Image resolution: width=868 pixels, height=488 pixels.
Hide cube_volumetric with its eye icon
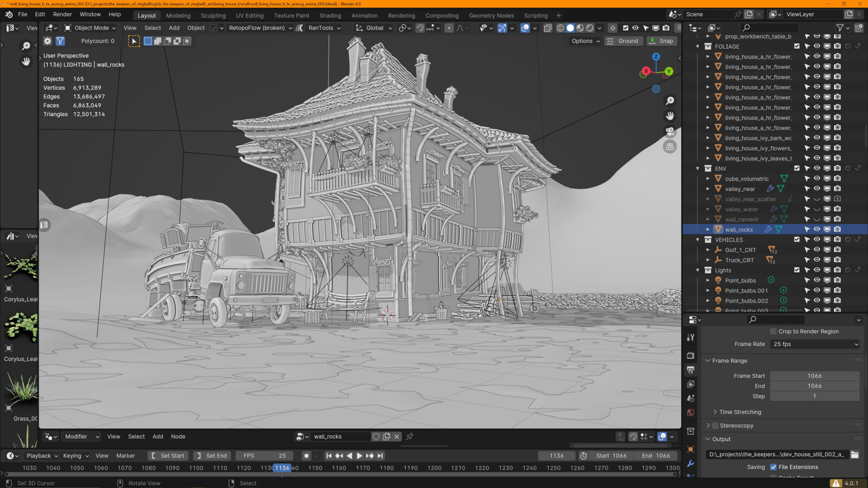[817, 178]
